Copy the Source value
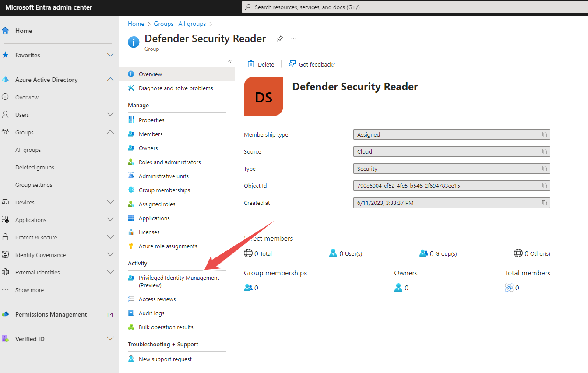 click(x=545, y=151)
